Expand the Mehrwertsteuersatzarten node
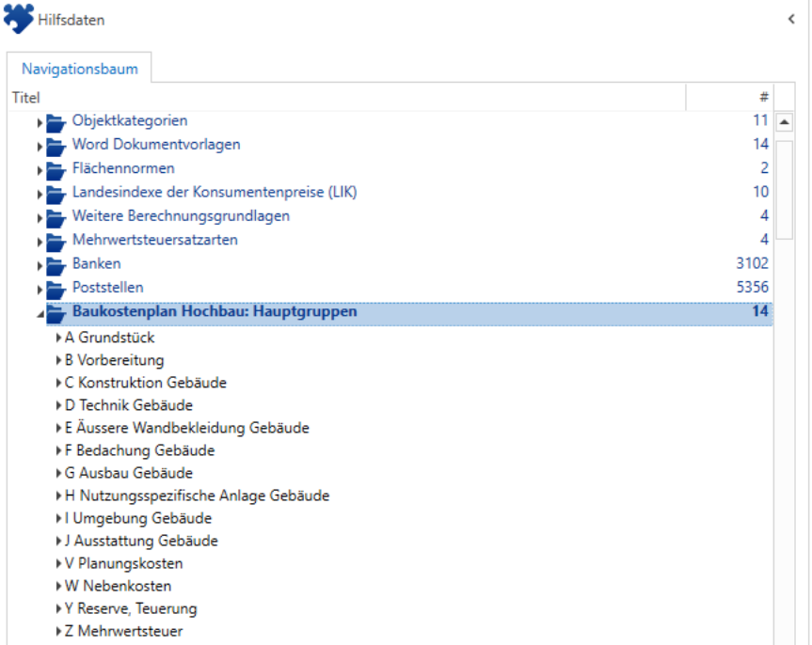This screenshot has width=812, height=645. click(x=40, y=242)
